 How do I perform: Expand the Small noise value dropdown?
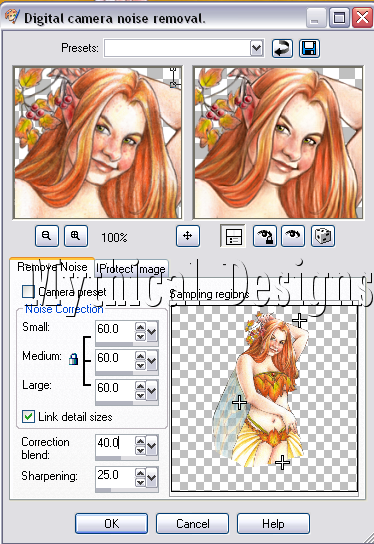click(152, 332)
